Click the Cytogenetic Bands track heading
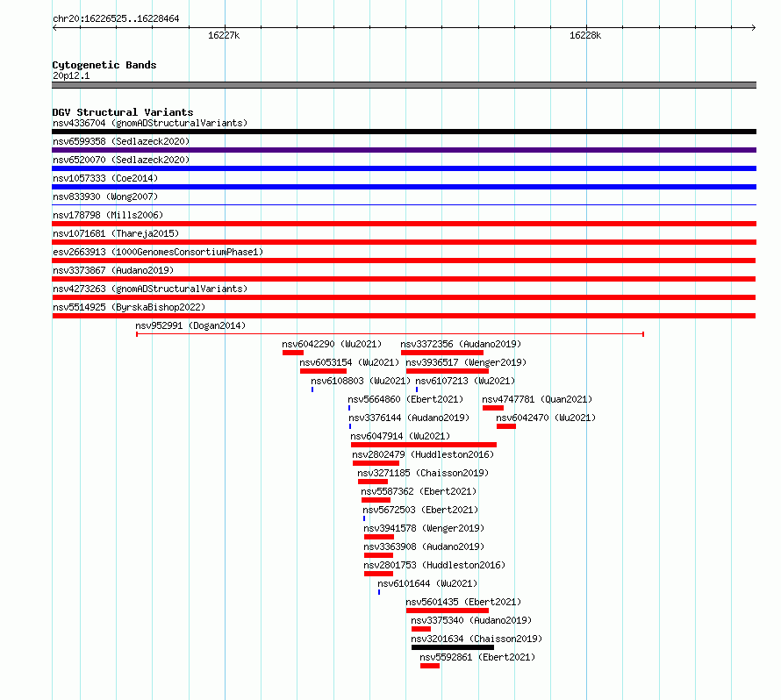The image size is (781, 700). [104, 65]
